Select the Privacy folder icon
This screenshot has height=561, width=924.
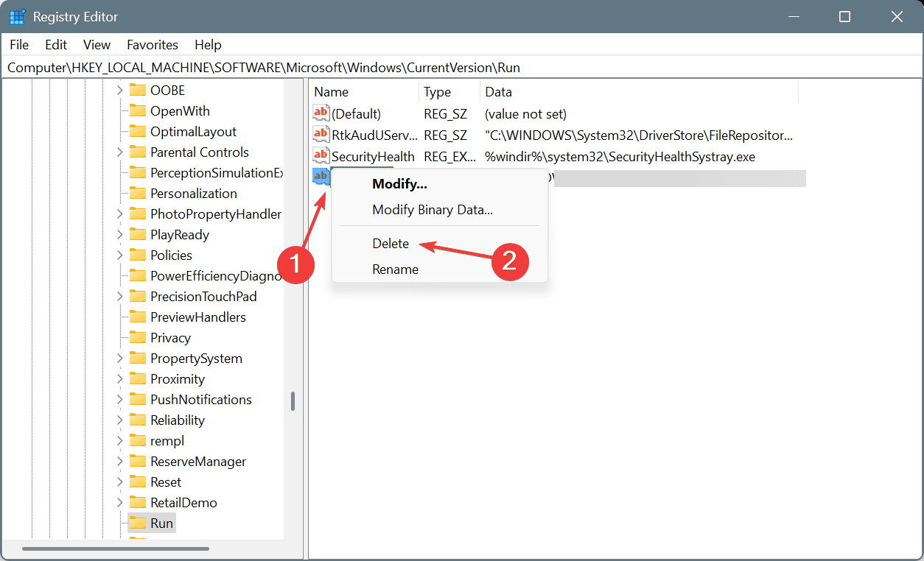point(137,338)
